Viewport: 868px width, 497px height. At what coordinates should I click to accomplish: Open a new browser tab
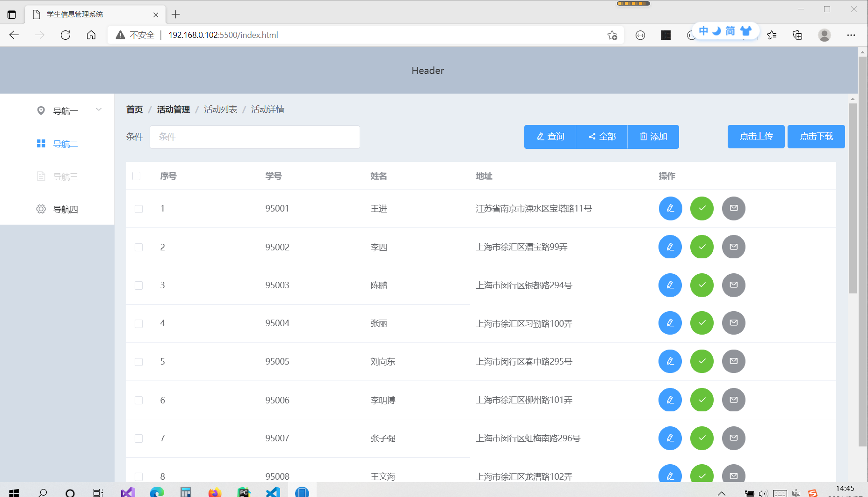(176, 15)
